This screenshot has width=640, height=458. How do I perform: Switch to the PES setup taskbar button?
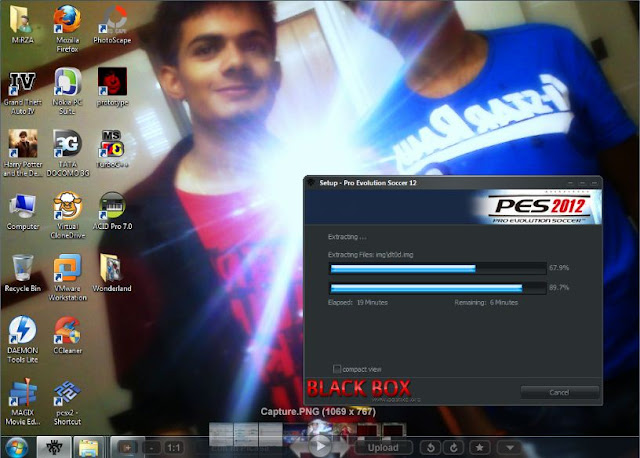pos(54,447)
